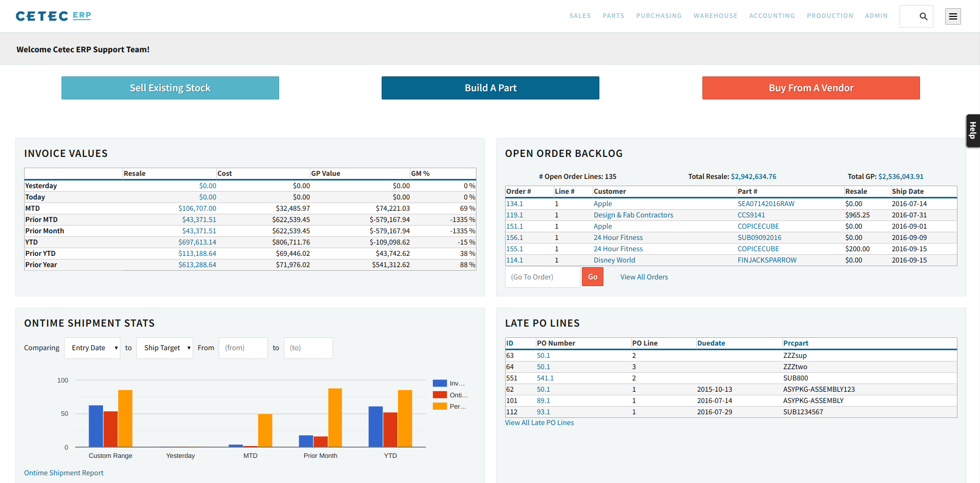Sort Late PO Lines by Prcpart

pyautogui.click(x=796, y=343)
